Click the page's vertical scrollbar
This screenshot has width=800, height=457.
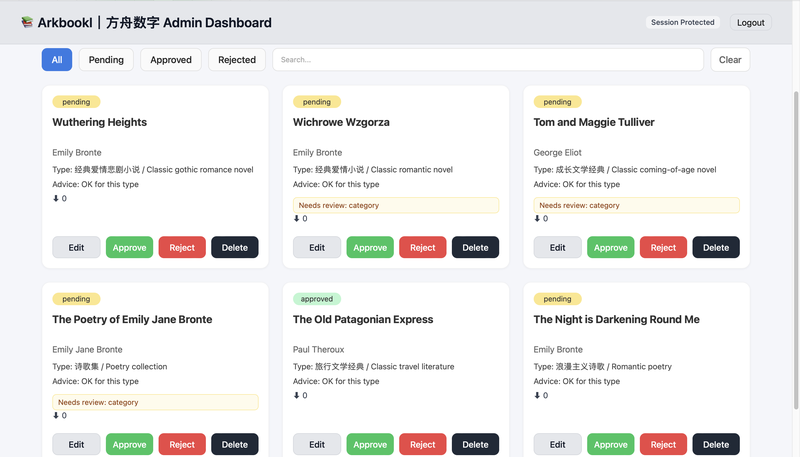[x=796, y=250]
